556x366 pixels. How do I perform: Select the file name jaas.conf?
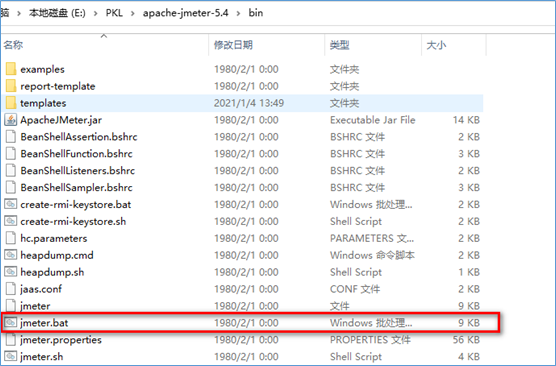point(41,289)
